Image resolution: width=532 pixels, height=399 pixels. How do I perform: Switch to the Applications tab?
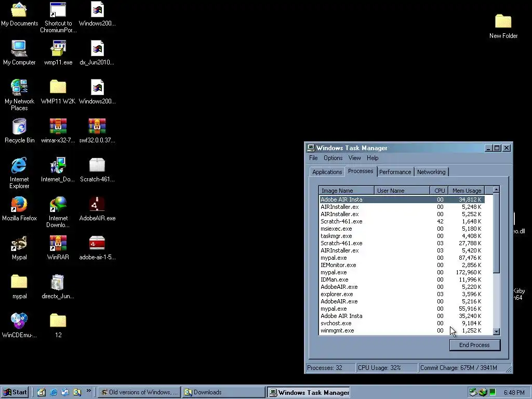[327, 171]
